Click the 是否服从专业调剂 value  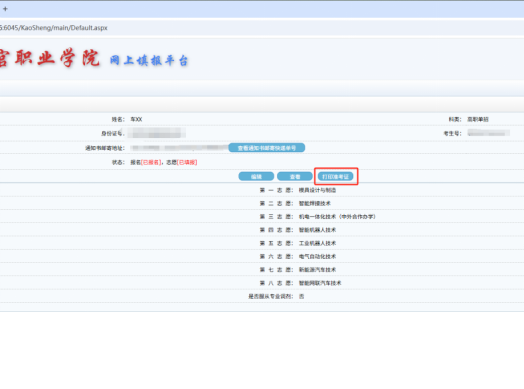(x=301, y=296)
